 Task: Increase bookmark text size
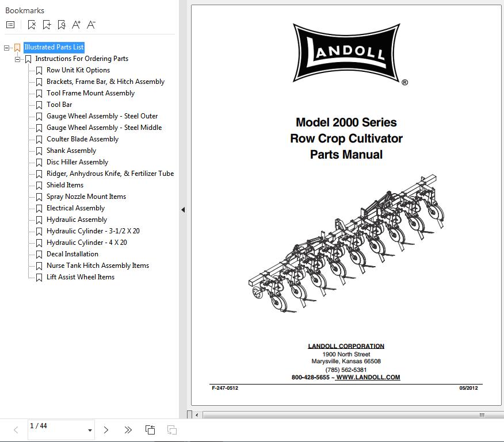[x=76, y=25]
